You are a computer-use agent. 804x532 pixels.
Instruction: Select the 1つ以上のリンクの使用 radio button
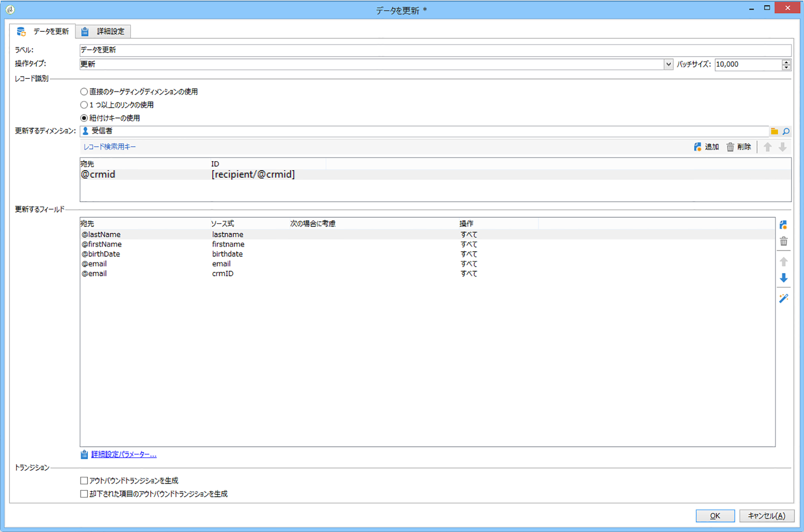click(84, 105)
